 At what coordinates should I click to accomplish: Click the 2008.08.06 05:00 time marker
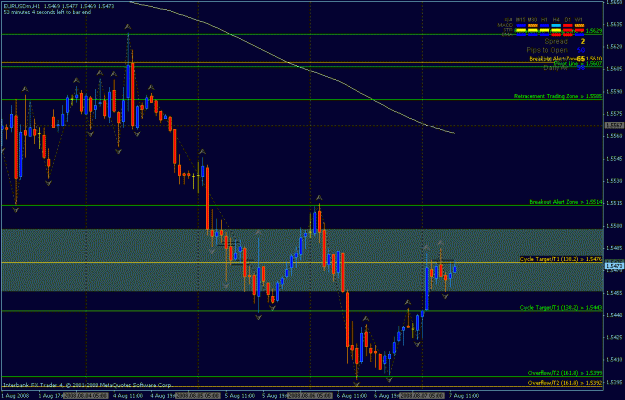pos(312,396)
